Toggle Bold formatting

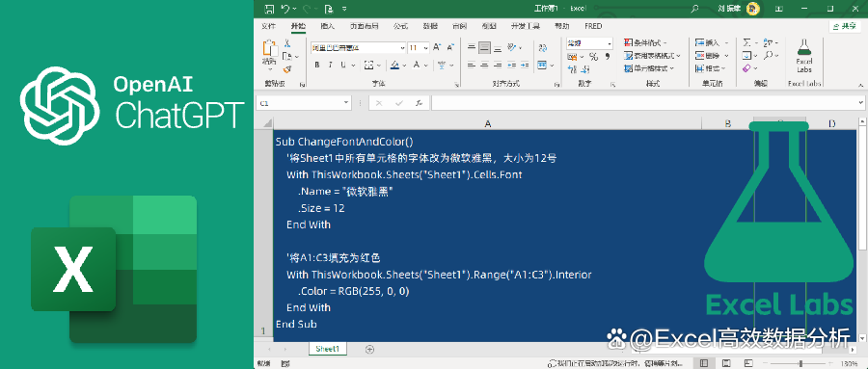pyautogui.click(x=317, y=65)
